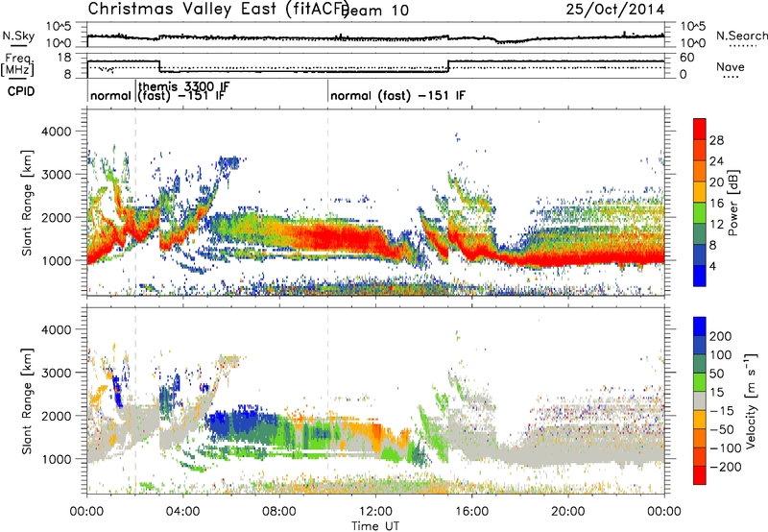Select the 'N.Sky' legend label
The image size is (768, 532).
click(x=18, y=36)
